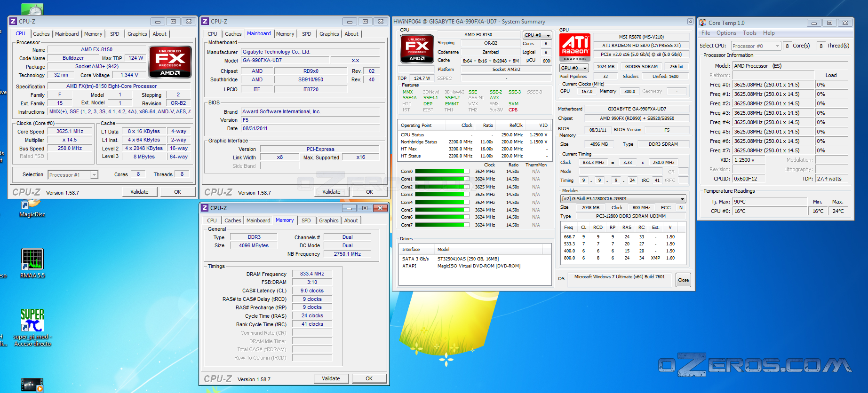Click the Max TDP value 124 W

135,58
